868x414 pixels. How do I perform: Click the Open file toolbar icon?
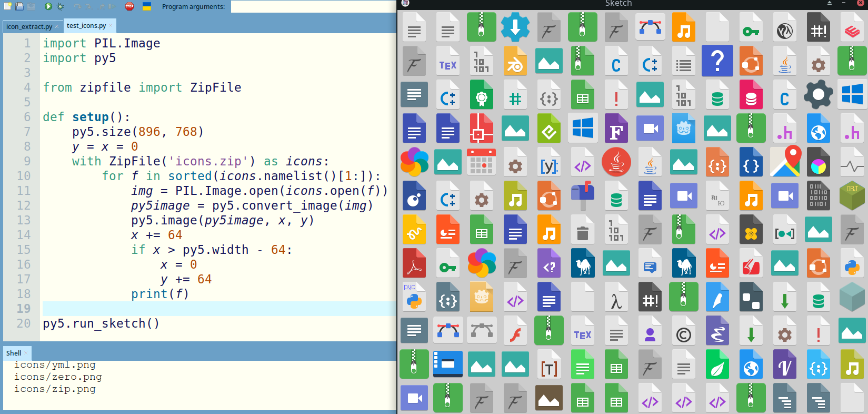click(x=19, y=6)
